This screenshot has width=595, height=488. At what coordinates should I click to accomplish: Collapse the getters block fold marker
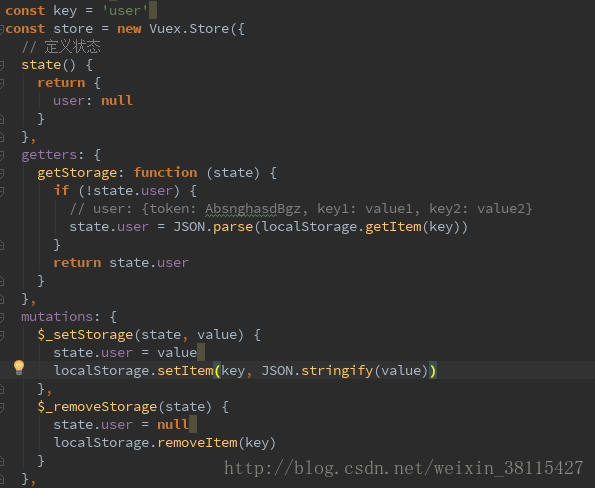point(2,155)
